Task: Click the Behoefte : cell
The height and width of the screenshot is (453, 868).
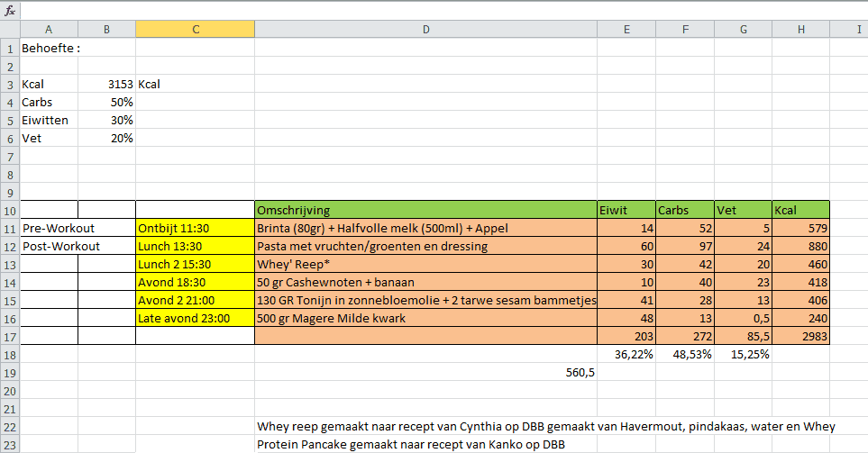Action: pyautogui.click(x=49, y=48)
